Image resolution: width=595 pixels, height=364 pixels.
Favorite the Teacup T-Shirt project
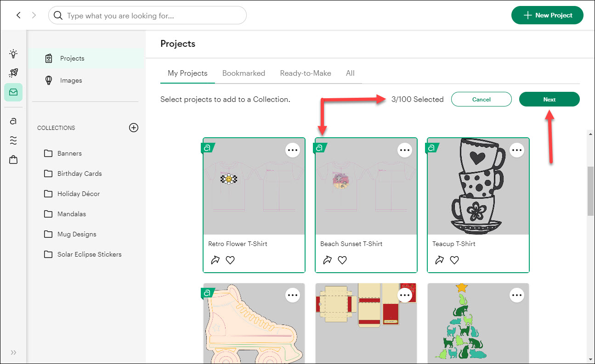454,260
